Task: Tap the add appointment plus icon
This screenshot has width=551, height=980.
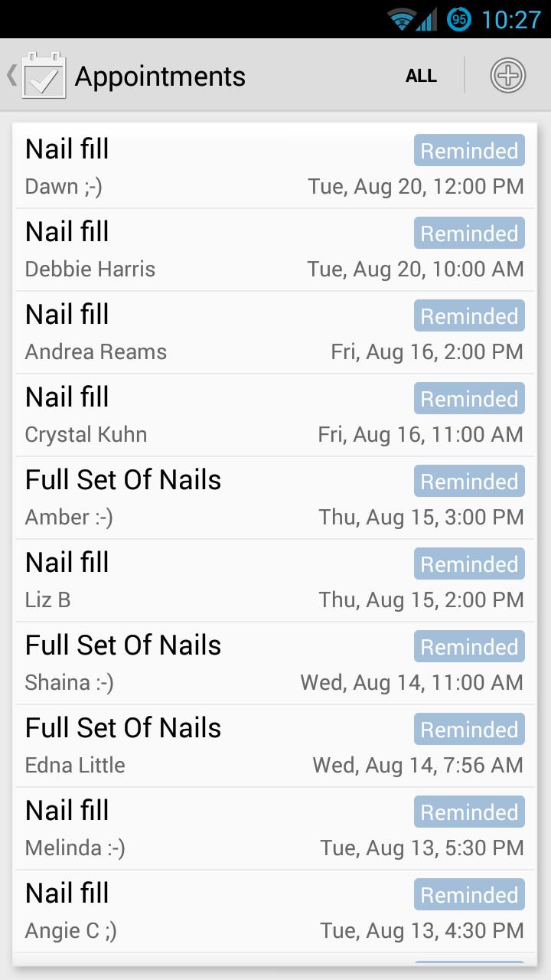Action: (507, 76)
